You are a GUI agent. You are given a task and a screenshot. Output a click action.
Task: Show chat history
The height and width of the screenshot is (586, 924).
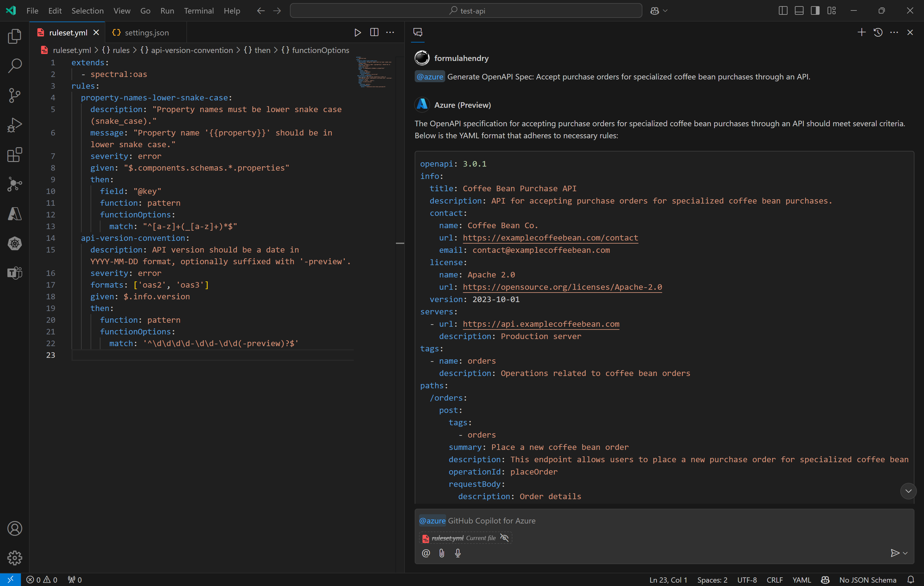878,33
